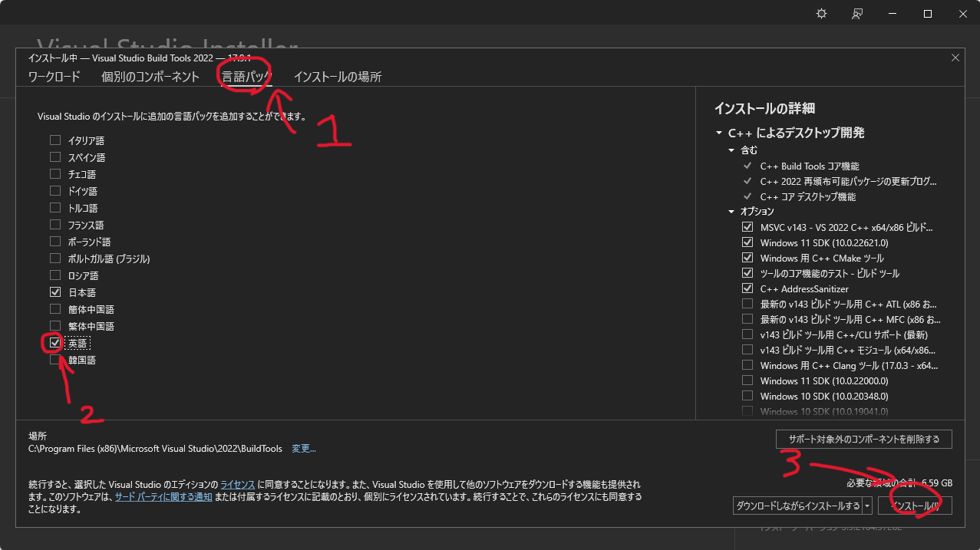
Task: Collapse the オプション section
Action: pyautogui.click(x=731, y=211)
